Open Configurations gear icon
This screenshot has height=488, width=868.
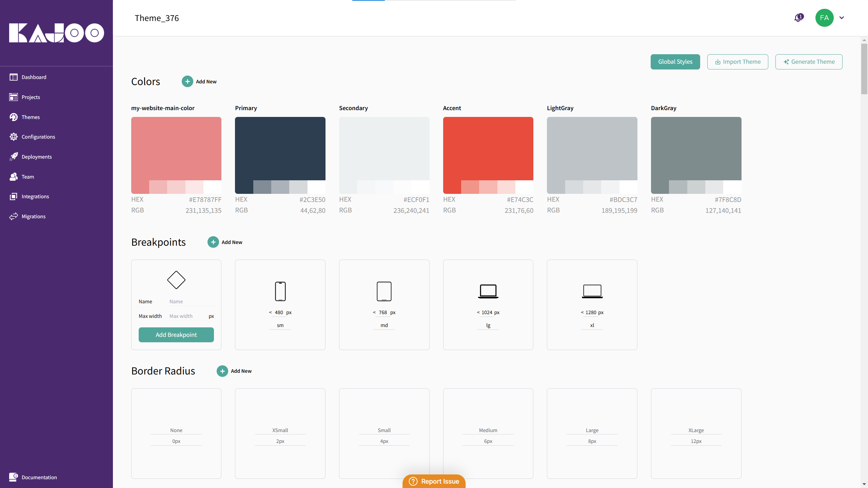click(14, 137)
